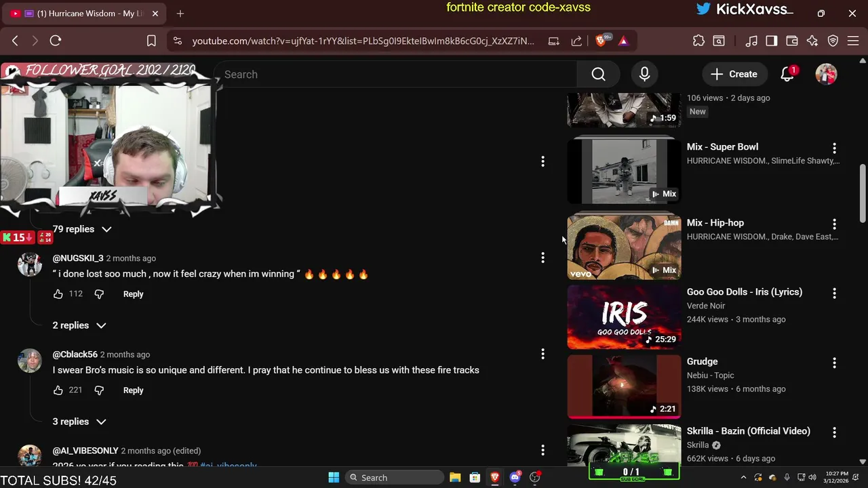Show hidden system tray icons chevron

click(743, 478)
